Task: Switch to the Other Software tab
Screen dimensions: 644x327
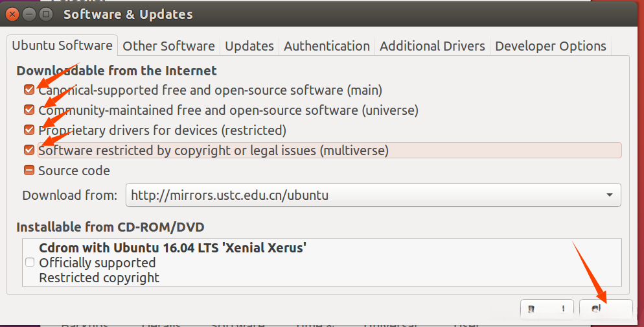Action: click(x=168, y=46)
